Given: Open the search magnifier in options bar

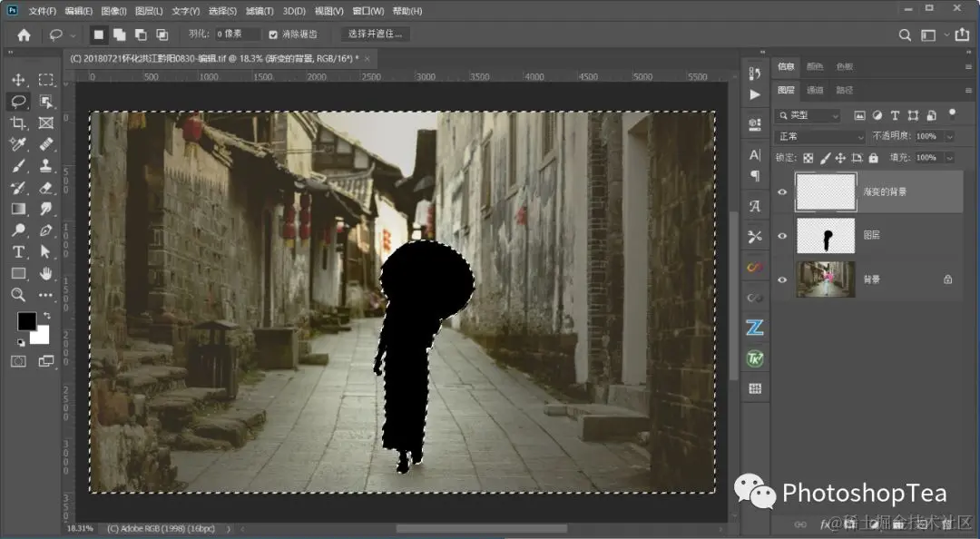Looking at the screenshot, I should click(905, 35).
